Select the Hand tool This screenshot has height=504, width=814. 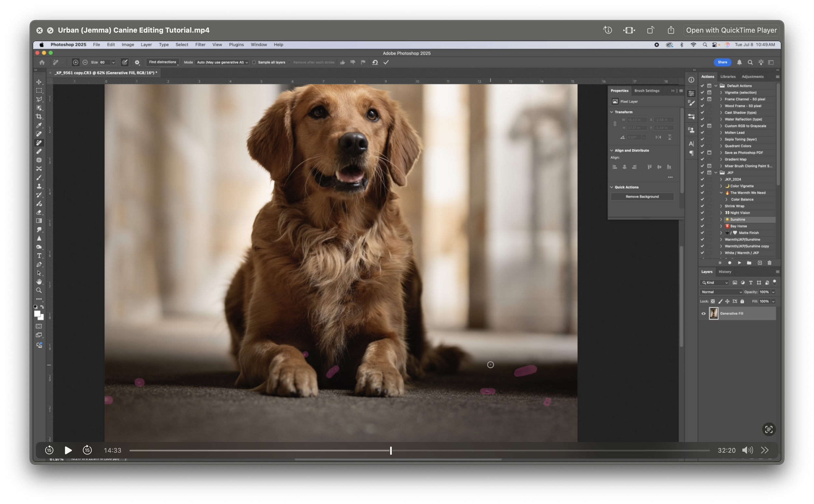pos(39,282)
